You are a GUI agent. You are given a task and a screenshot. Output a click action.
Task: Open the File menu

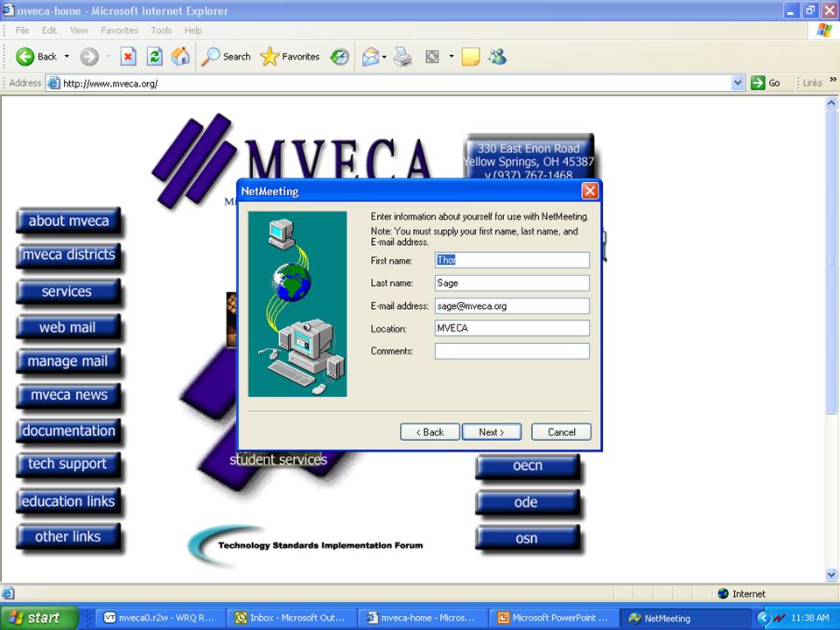[x=23, y=31]
